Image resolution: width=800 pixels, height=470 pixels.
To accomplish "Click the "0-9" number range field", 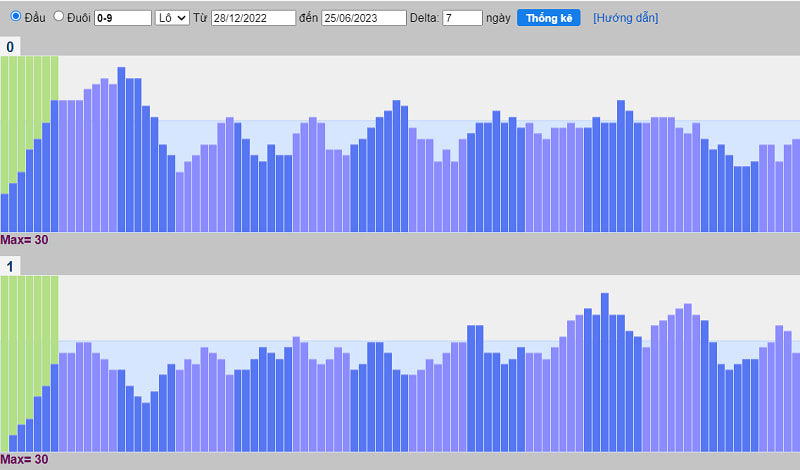I will tap(122, 18).
